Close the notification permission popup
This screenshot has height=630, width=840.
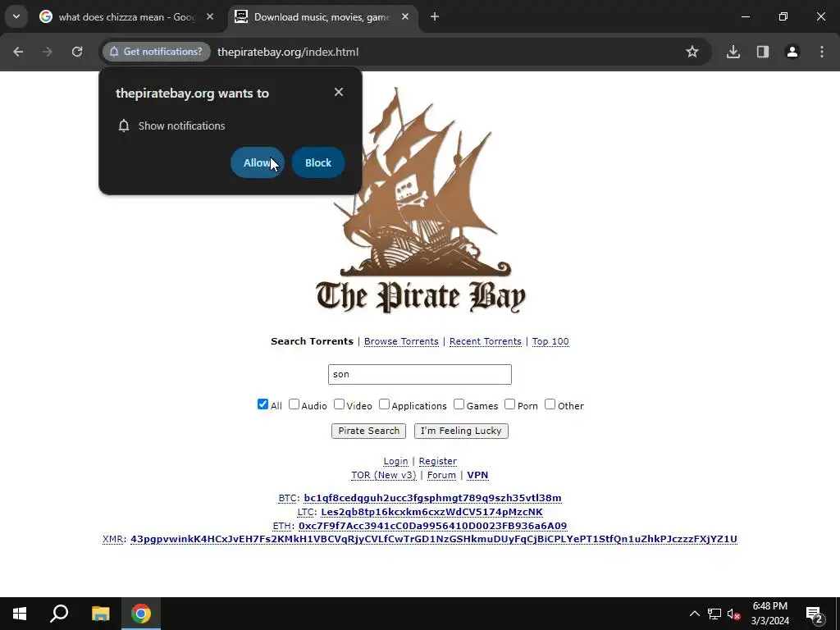tap(339, 92)
